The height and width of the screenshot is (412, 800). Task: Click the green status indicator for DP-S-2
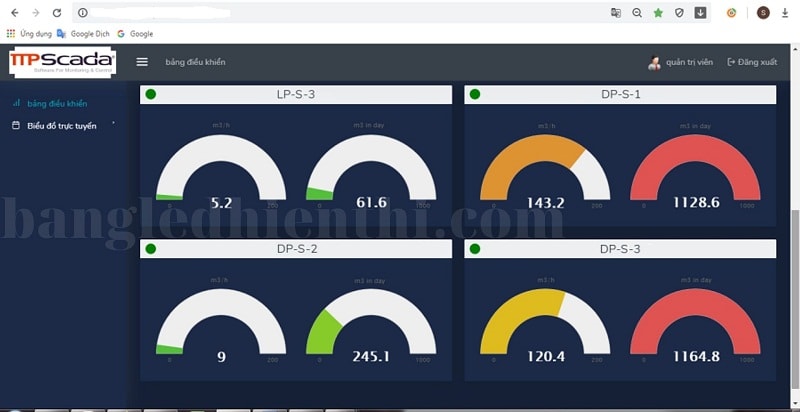pyautogui.click(x=151, y=248)
